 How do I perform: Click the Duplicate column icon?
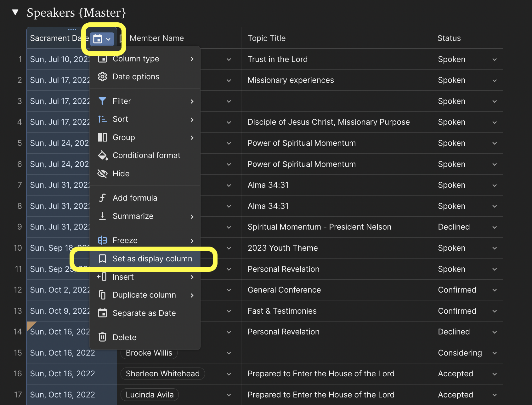point(102,295)
